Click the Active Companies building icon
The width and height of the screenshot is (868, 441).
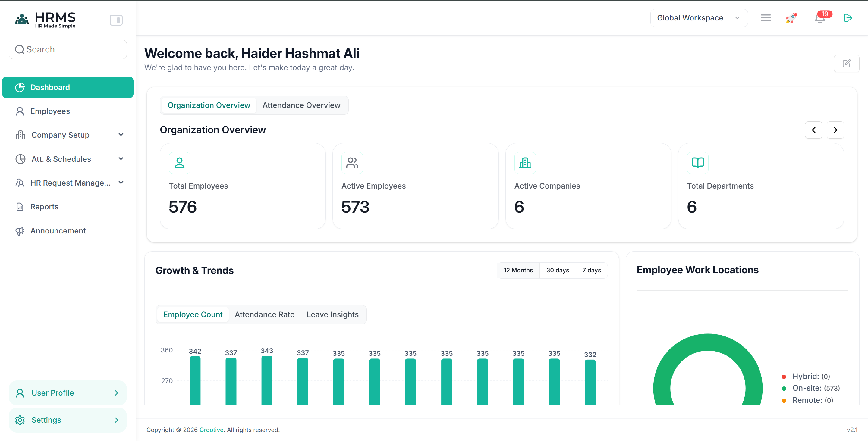[x=525, y=163]
